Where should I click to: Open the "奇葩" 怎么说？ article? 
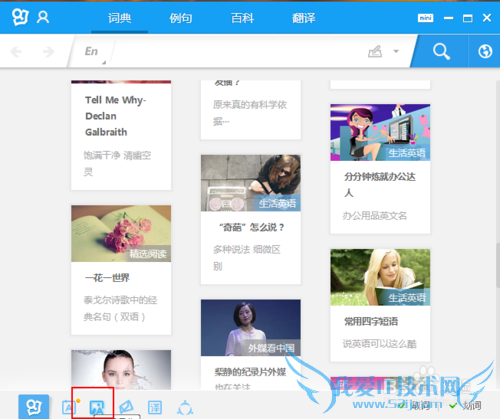click(251, 227)
